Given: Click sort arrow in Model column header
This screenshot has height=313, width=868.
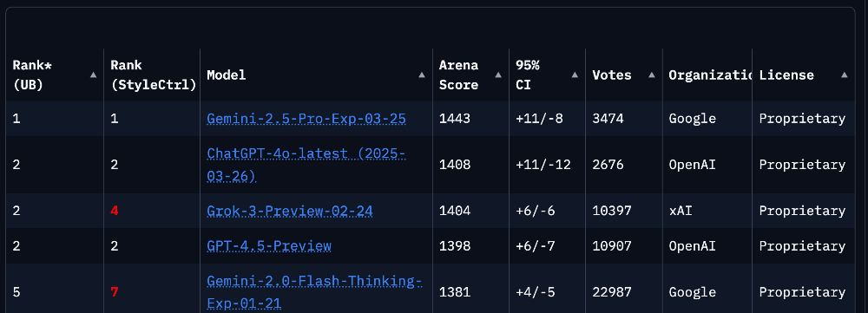Looking at the screenshot, I should pyautogui.click(x=422, y=75).
